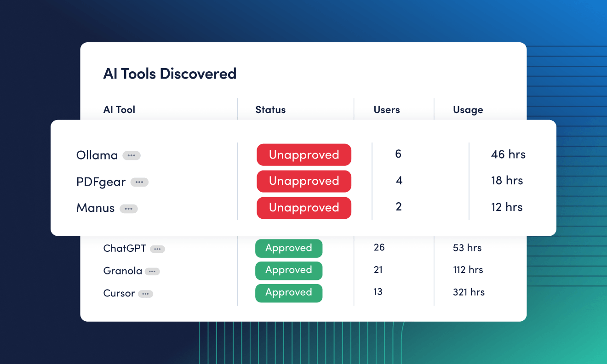Click the 321 hrs usage value
Screen dimensions: 607x364
click(x=469, y=292)
